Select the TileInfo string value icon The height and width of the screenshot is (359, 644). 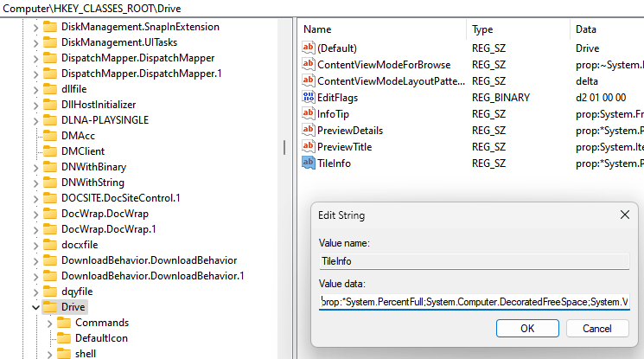pyautogui.click(x=308, y=163)
